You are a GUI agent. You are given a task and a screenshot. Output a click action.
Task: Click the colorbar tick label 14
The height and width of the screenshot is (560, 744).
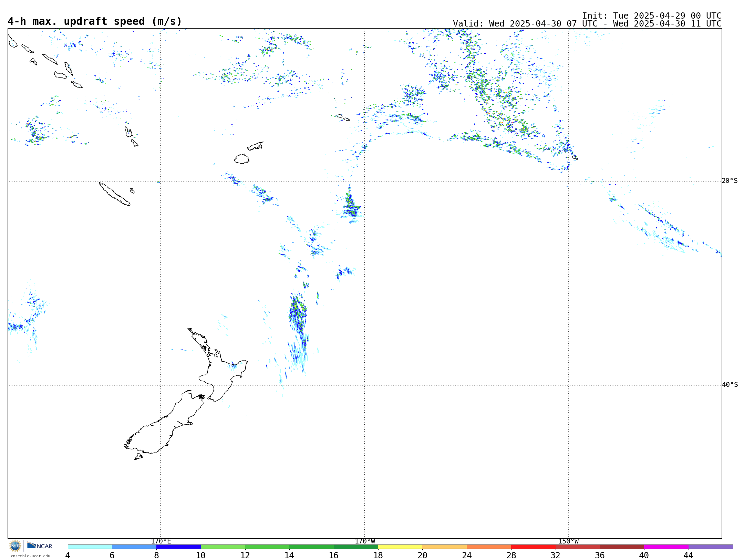click(x=289, y=556)
